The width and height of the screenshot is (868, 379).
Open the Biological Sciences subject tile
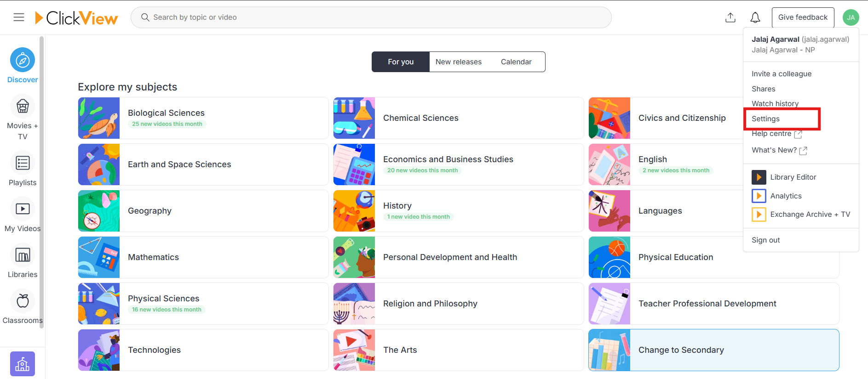tap(203, 118)
